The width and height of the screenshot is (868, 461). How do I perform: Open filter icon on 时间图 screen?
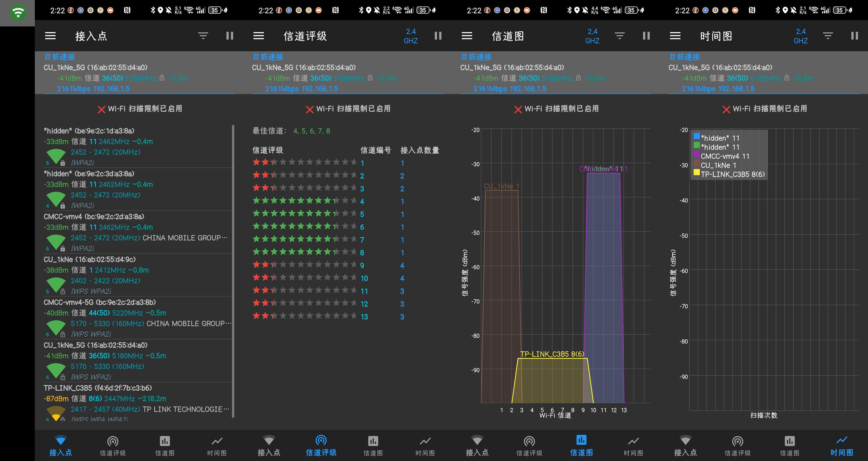tap(828, 36)
